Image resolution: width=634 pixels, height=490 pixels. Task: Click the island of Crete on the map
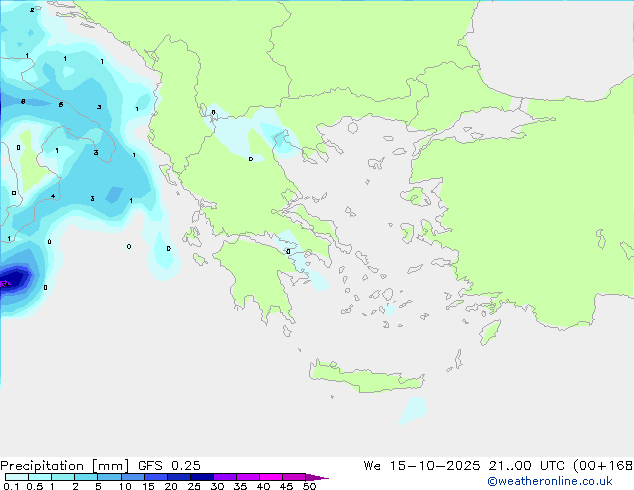(x=366, y=378)
